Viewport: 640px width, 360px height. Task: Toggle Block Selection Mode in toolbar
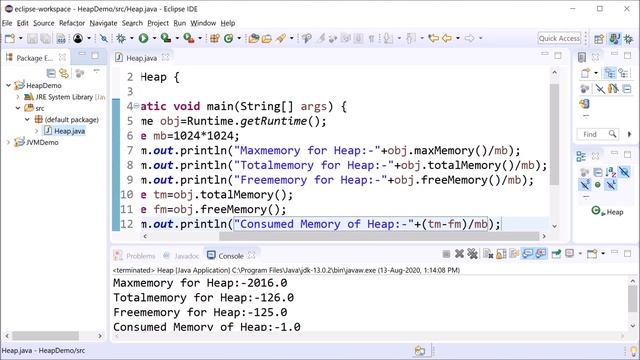click(358, 38)
